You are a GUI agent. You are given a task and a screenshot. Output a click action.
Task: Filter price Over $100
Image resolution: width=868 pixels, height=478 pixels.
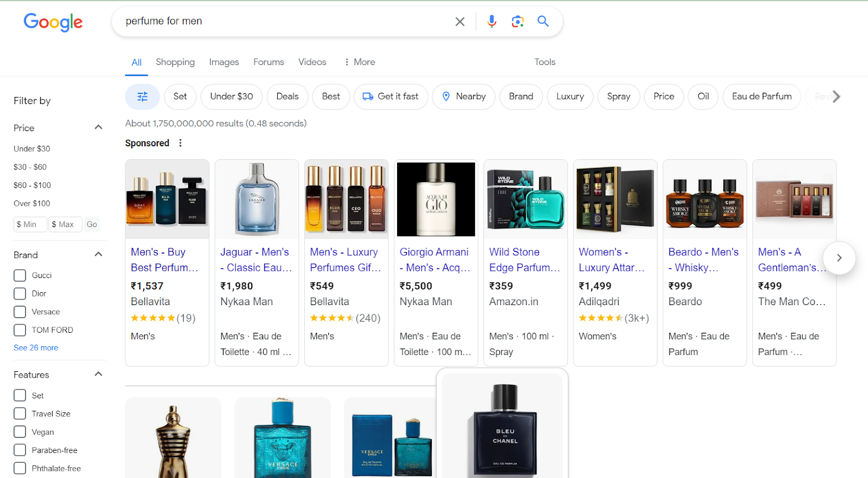pyautogui.click(x=32, y=203)
